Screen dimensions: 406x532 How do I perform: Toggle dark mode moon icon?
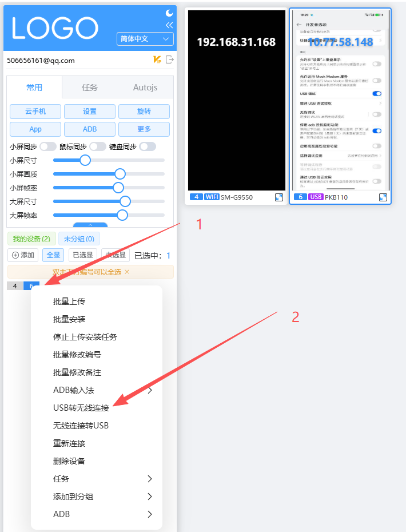pyautogui.click(x=169, y=13)
